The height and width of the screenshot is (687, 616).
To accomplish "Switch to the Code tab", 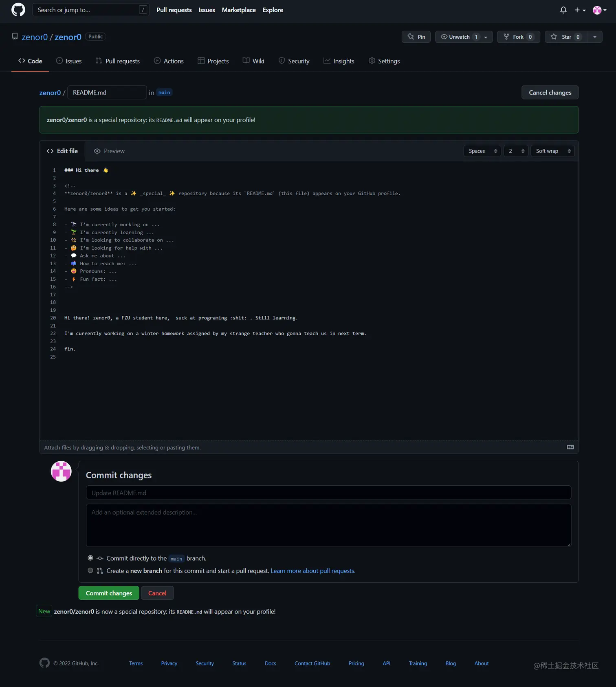I will [30, 61].
